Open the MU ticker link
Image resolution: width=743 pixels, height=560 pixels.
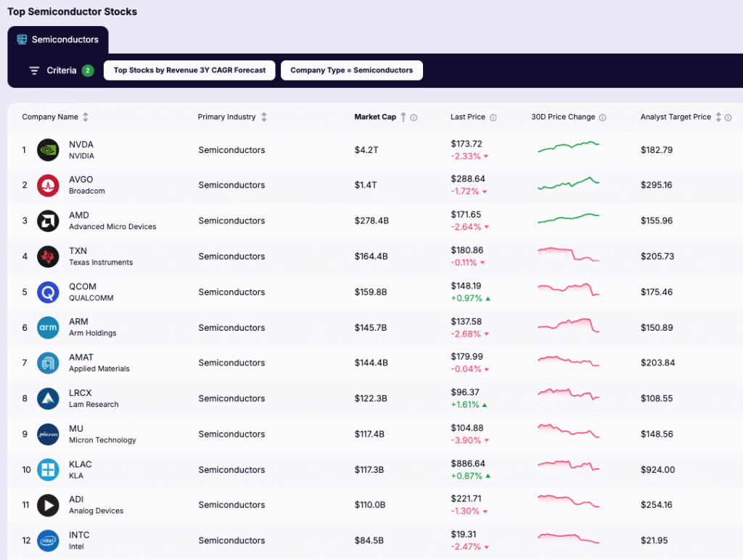(x=75, y=429)
